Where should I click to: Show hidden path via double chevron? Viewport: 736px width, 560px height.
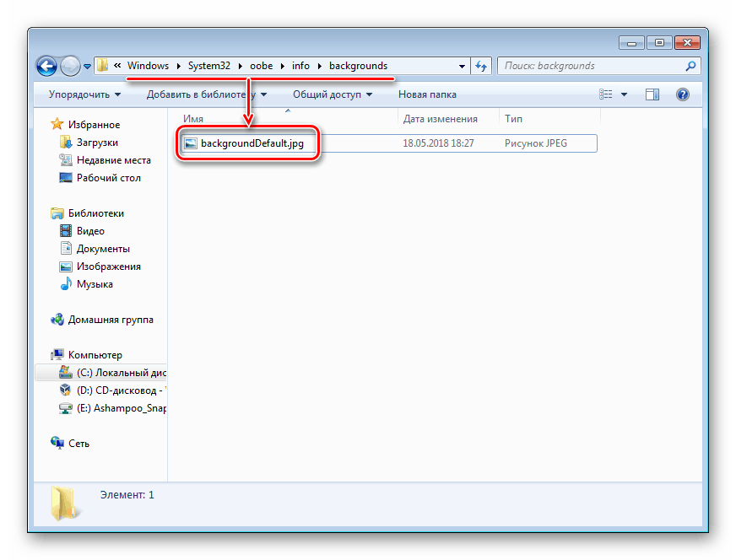[x=117, y=66]
